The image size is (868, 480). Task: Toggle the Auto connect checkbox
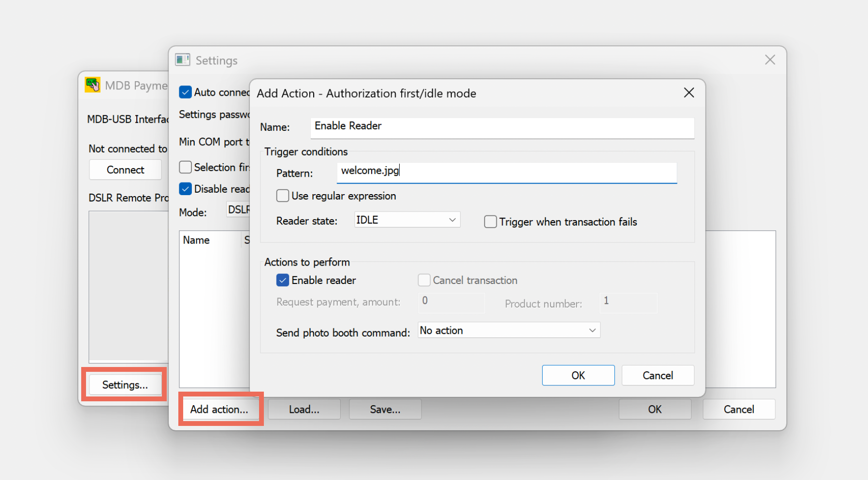point(186,92)
